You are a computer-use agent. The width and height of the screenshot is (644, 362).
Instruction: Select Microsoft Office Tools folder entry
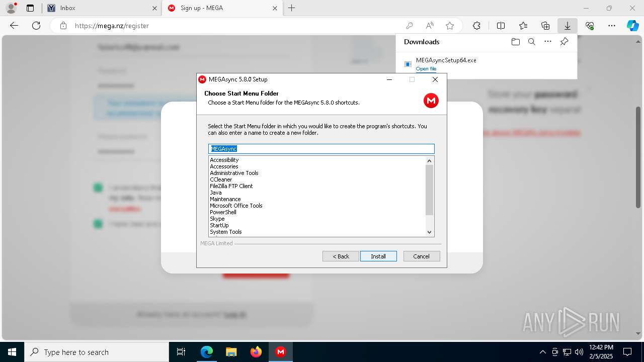click(x=236, y=206)
